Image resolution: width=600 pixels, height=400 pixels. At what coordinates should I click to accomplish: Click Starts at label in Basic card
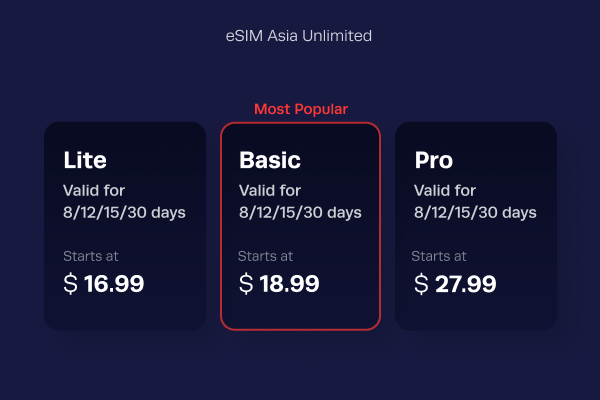(x=265, y=256)
